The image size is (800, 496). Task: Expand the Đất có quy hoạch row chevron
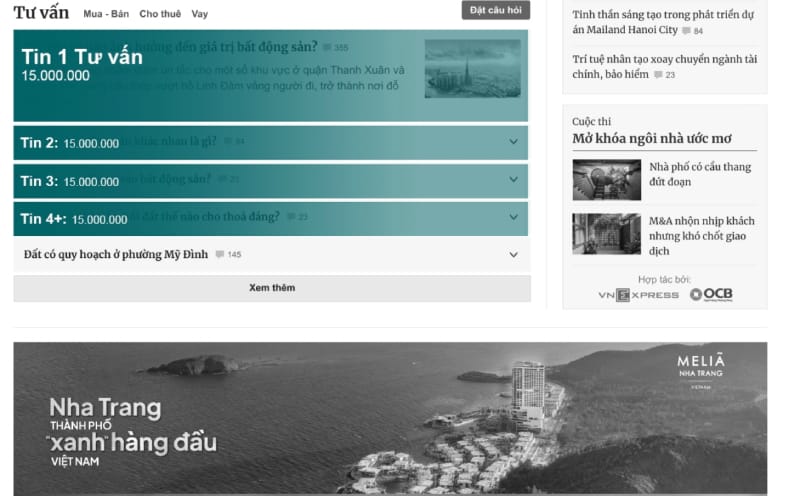click(x=513, y=255)
